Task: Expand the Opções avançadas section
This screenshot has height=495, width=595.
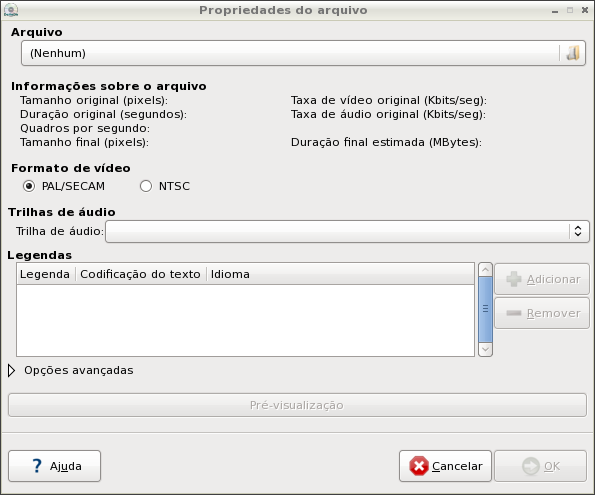Action: (12, 370)
